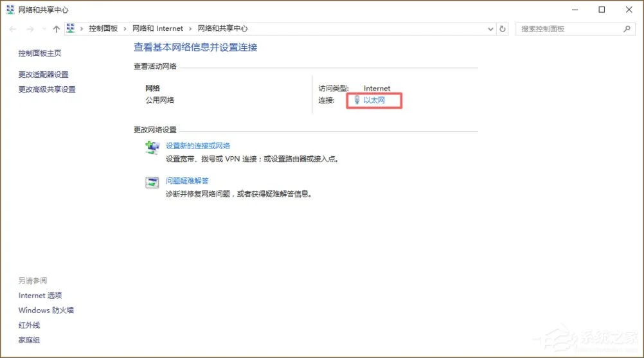Select 控制面板 in breadcrumb path

pyautogui.click(x=103, y=29)
